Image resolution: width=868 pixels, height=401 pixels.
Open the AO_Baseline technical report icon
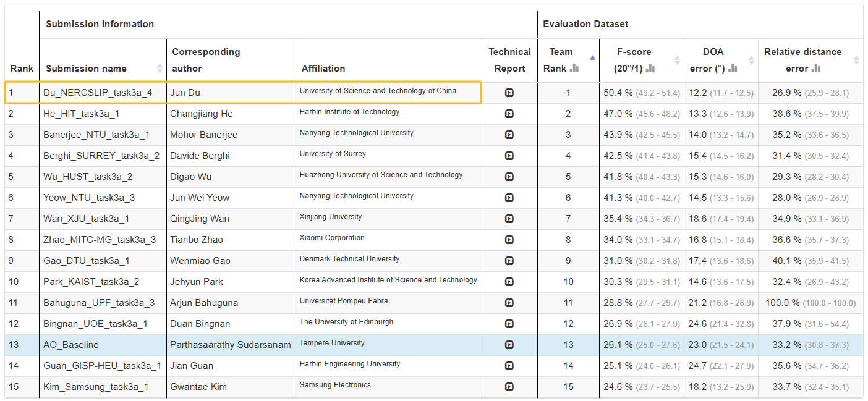point(509,345)
